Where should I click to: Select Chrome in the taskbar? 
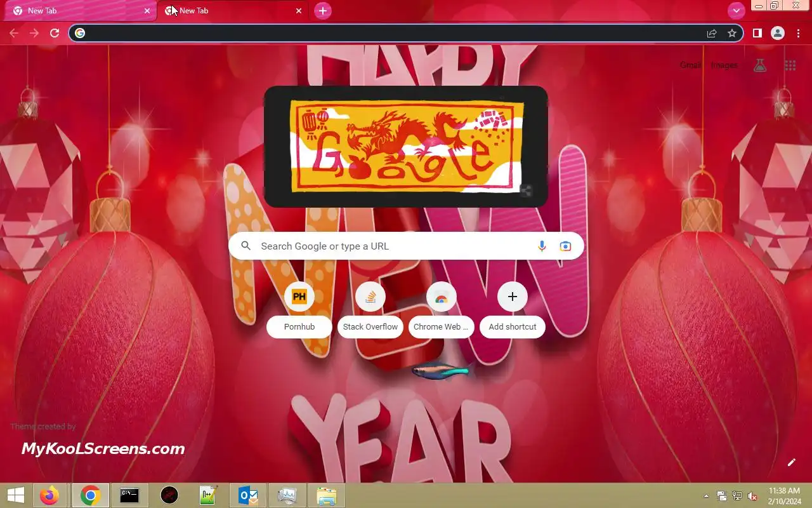point(90,495)
